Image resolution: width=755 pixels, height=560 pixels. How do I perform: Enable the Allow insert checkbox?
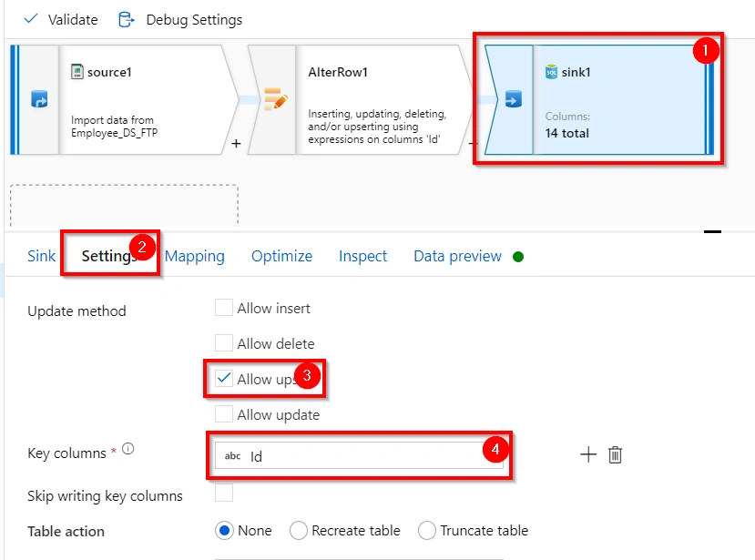[224, 308]
